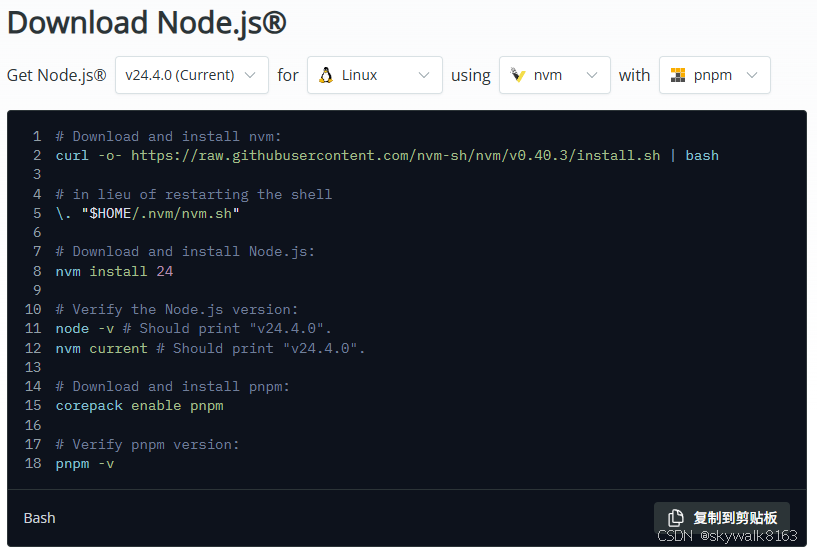The width and height of the screenshot is (817, 552).
Task: Click line number 1 in the gutter
Action: click(37, 137)
